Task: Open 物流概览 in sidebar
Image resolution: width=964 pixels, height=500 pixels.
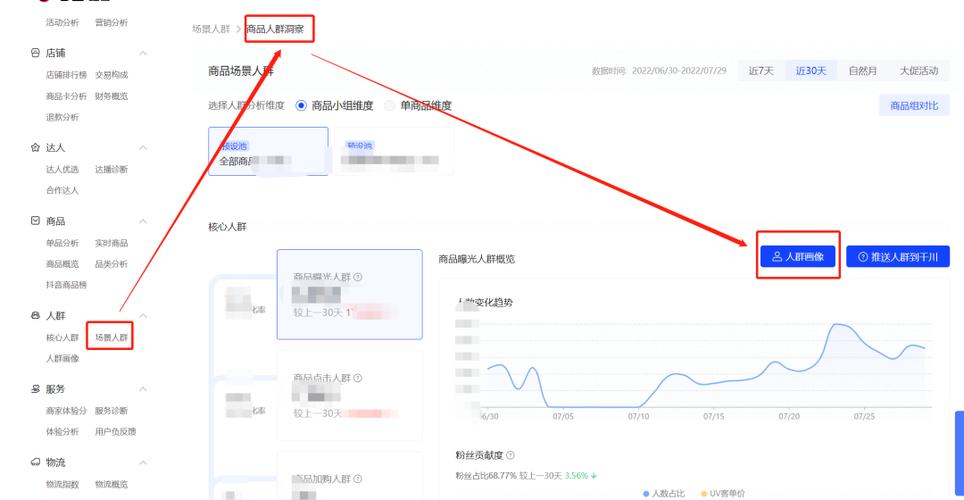Action: tap(111, 484)
